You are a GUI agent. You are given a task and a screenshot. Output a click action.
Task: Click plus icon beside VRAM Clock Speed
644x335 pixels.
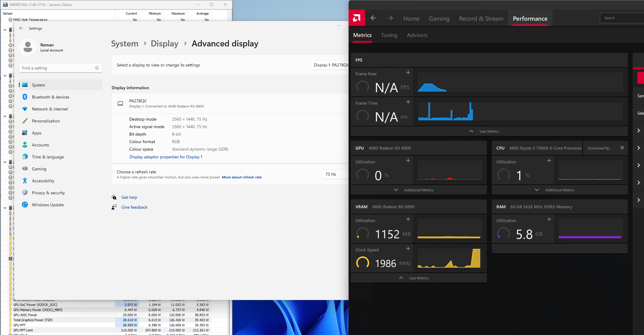[x=408, y=249]
